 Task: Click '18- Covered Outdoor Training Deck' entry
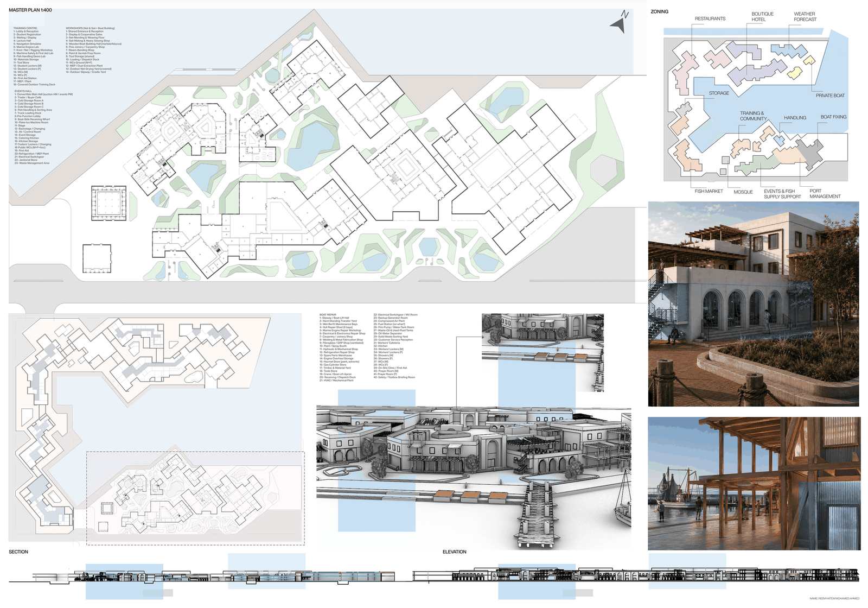34,85
